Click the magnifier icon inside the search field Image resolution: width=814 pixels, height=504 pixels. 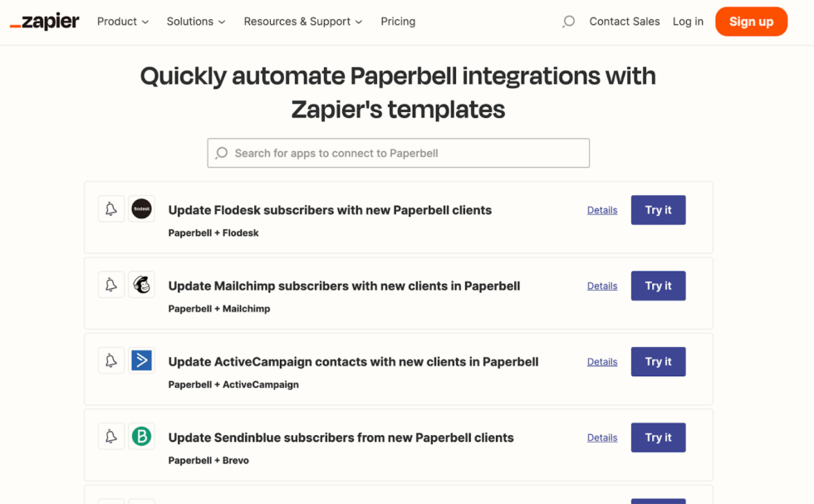(221, 153)
